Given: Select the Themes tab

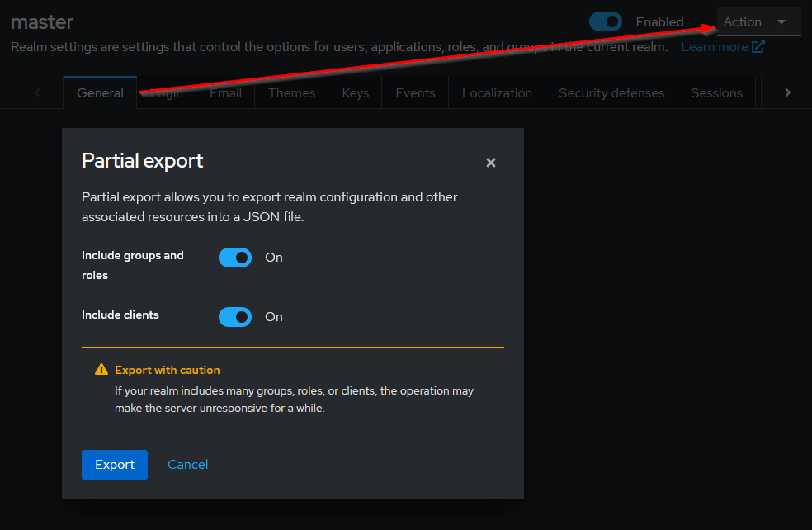Looking at the screenshot, I should 290,92.
